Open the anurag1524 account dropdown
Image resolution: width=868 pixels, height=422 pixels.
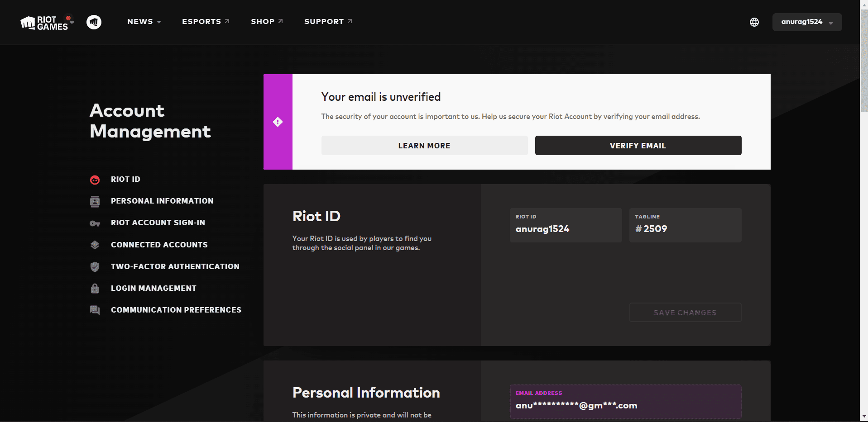click(x=806, y=22)
